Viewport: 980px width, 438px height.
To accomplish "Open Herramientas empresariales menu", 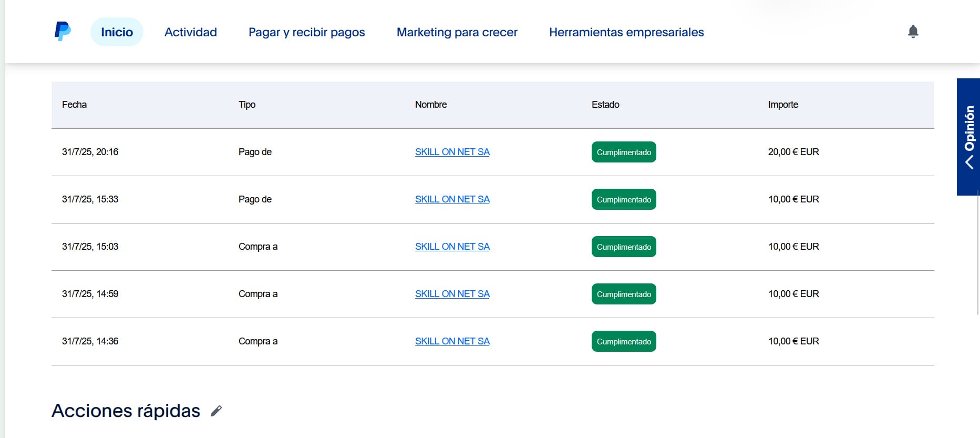I will click(626, 32).
